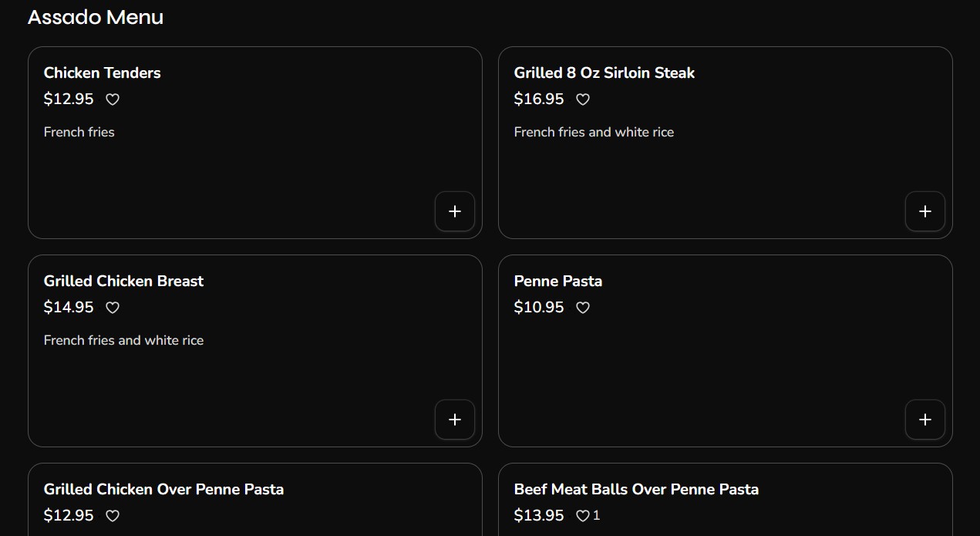This screenshot has width=980, height=536.
Task: Click the Assado Menu heading
Action: 96,17
